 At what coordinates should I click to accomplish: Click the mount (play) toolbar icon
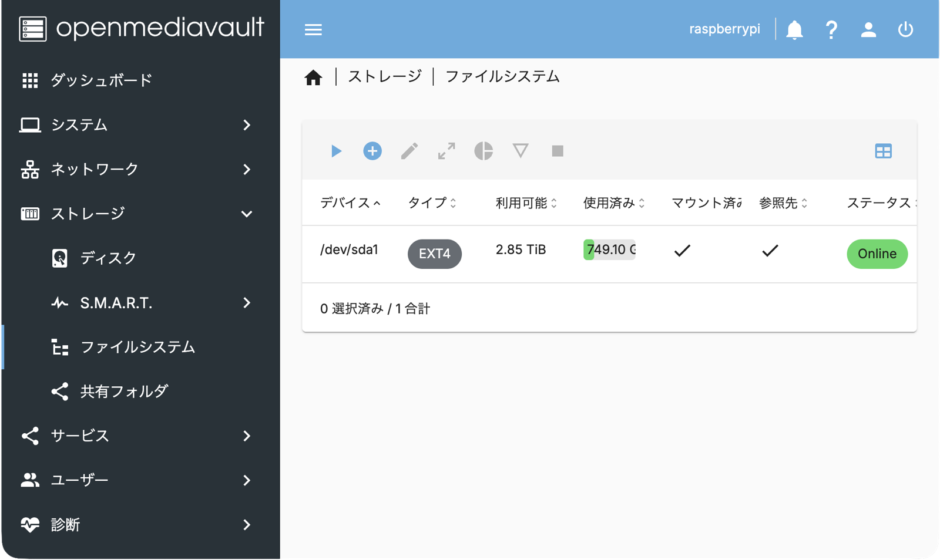336,151
